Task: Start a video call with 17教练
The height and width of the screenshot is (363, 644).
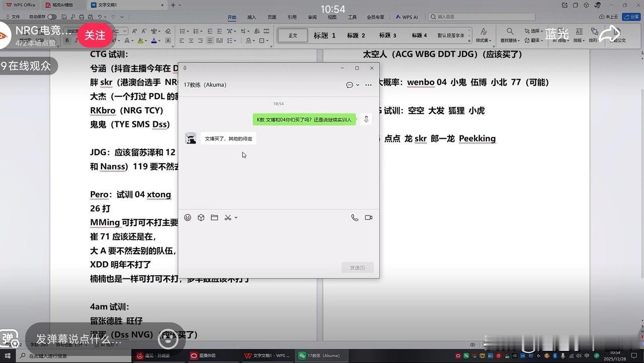Action: point(369,217)
